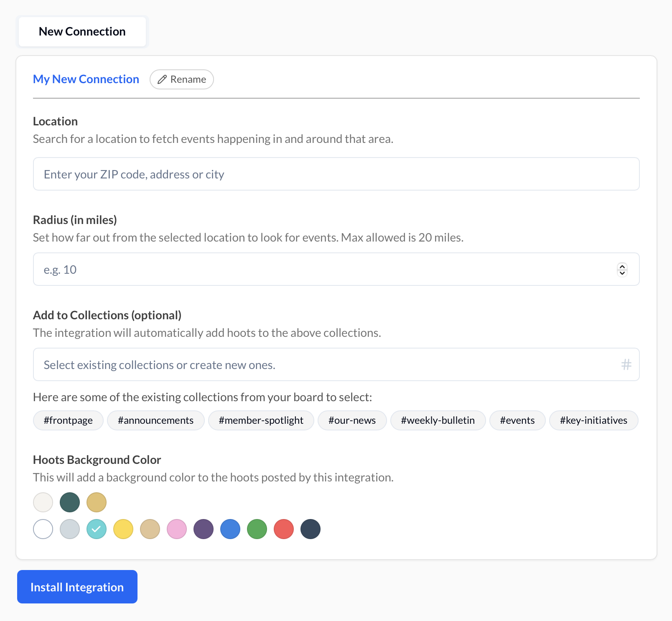Select the #key-initiatives collection tag

593,420
